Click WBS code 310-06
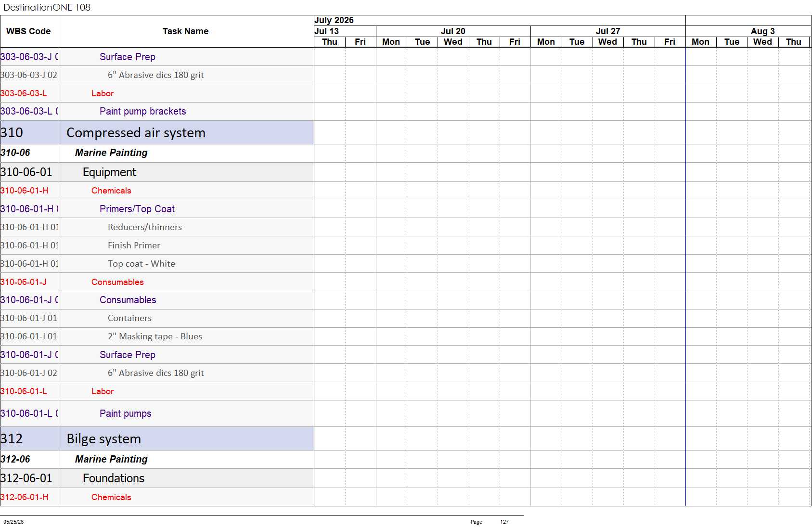812x528 pixels. pyautogui.click(x=15, y=153)
